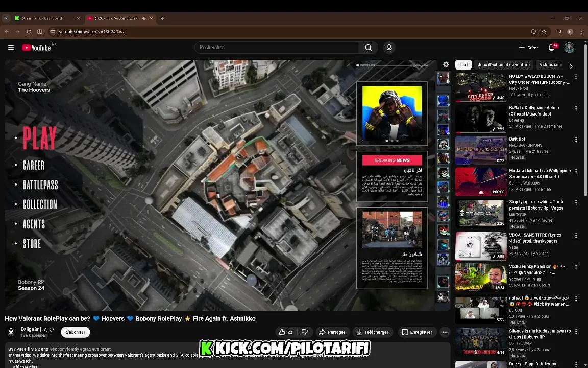The height and width of the screenshot is (368, 588).
Task: Click the Partager share button
Action: tap(332, 332)
